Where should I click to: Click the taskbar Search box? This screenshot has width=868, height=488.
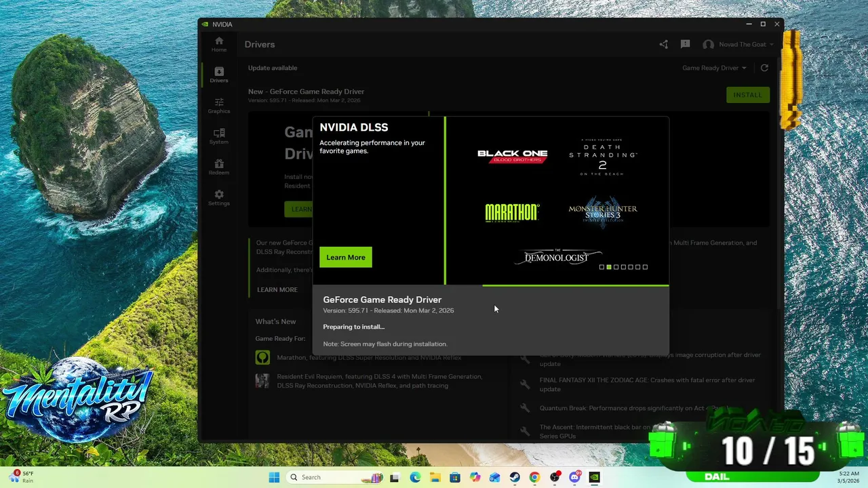click(x=336, y=477)
